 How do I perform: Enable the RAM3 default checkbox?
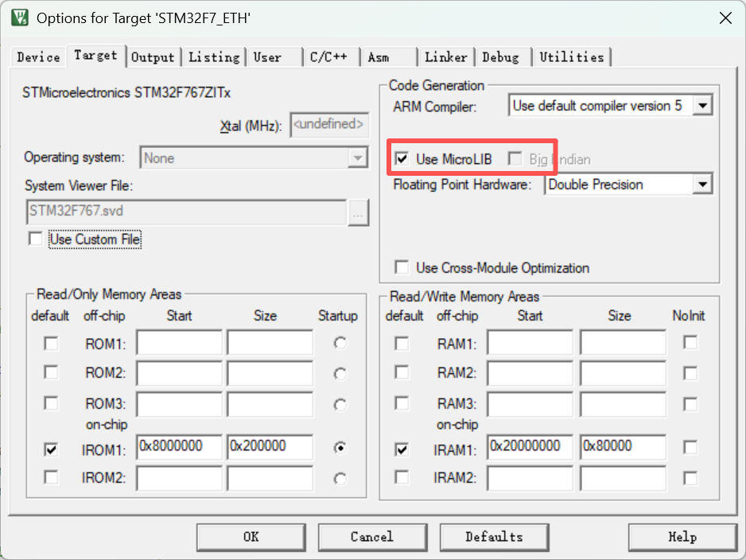click(402, 403)
